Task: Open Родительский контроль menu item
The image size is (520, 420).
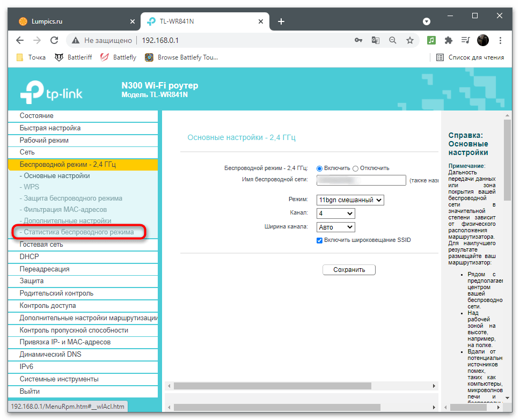Action: coord(83,293)
